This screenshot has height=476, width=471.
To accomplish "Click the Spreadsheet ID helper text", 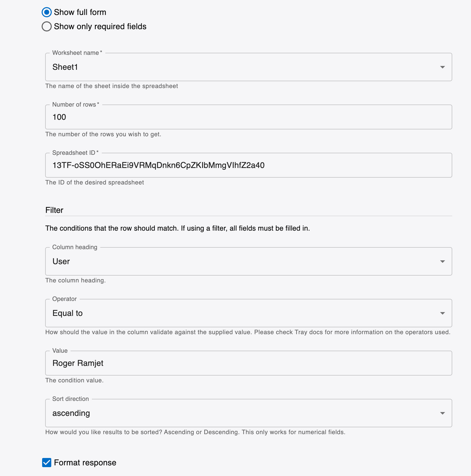I will (x=94, y=182).
